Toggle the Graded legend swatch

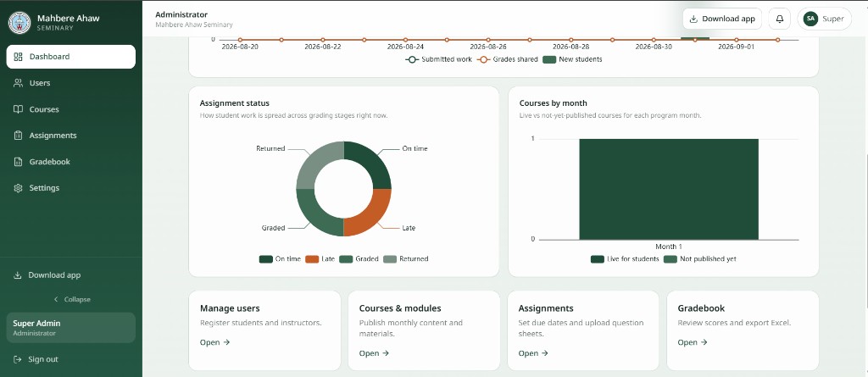click(346, 259)
